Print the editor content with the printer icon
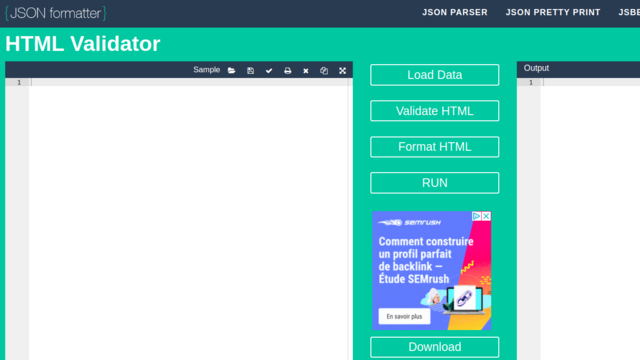 tap(287, 71)
